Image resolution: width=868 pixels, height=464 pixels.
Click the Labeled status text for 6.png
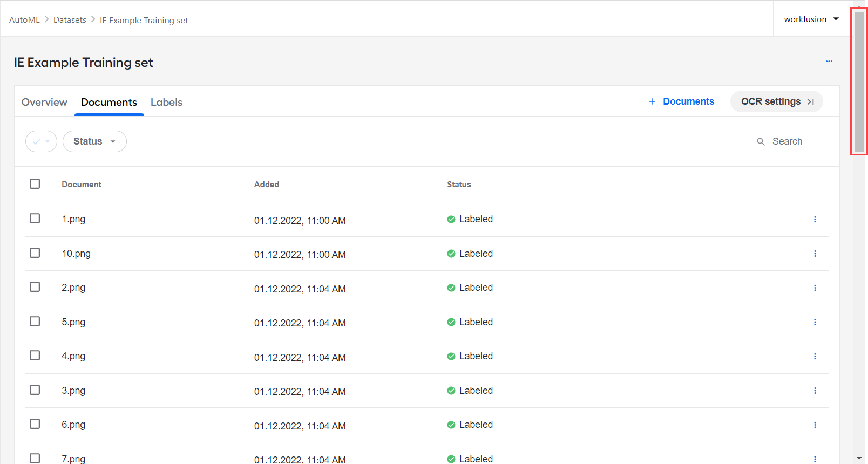point(476,425)
